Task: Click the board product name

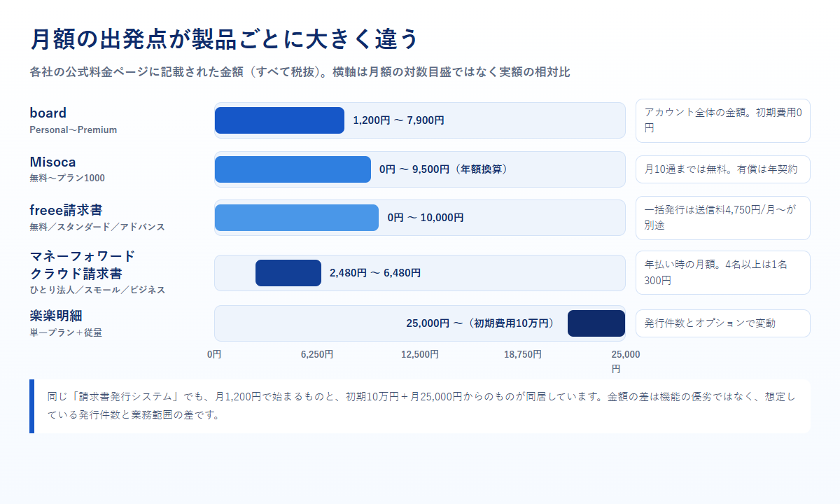Action: [48, 113]
